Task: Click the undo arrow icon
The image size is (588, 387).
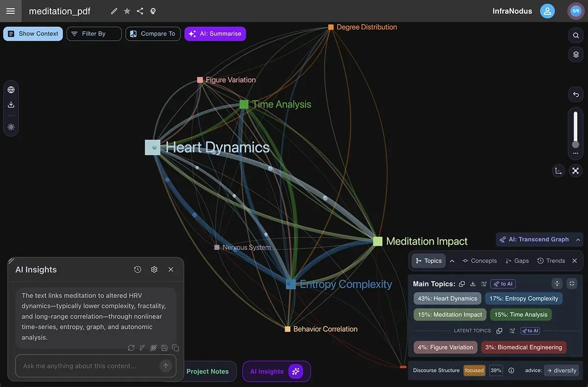Action: click(576, 95)
